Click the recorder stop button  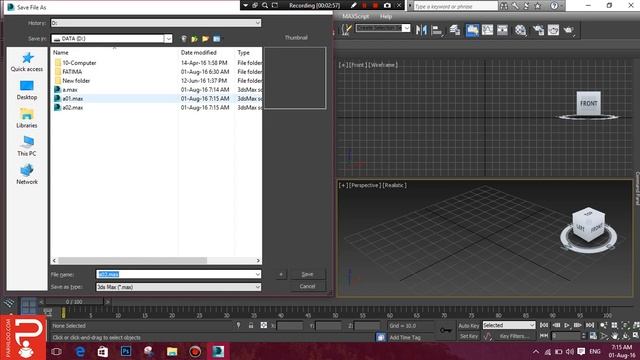click(375, 5)
